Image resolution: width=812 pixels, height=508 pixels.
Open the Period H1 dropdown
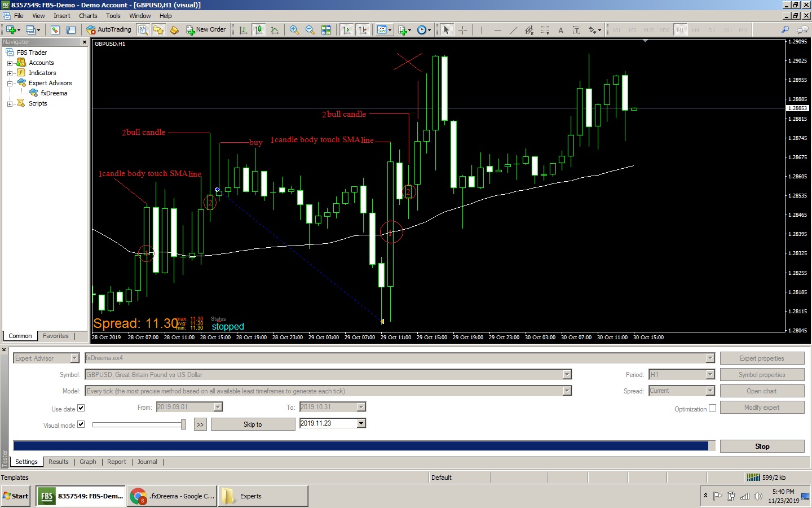pos(710,375)
